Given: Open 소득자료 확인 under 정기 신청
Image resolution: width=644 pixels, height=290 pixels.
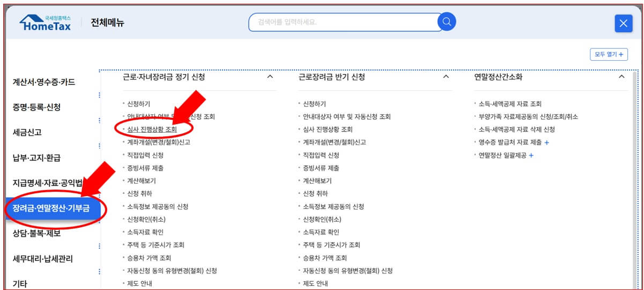Looking at the screenshot, I should click(x=145, y=232).
